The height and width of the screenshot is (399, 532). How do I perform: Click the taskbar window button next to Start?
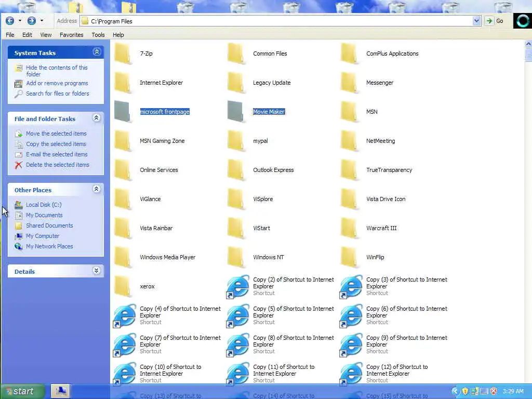click(x=61, y=391)
